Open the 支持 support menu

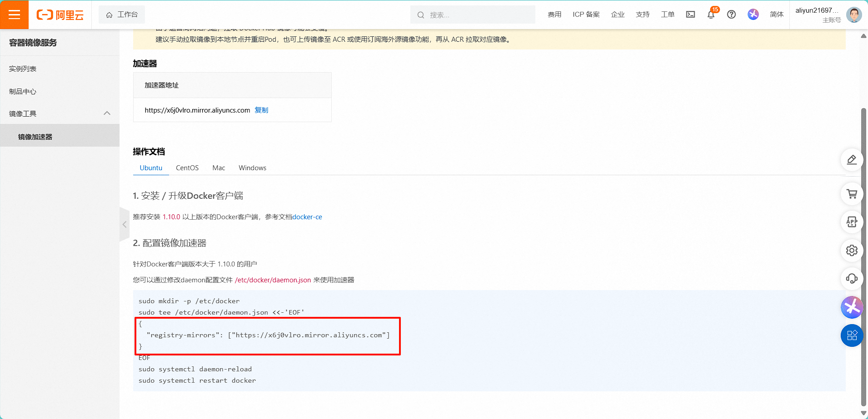pos(643,15)
